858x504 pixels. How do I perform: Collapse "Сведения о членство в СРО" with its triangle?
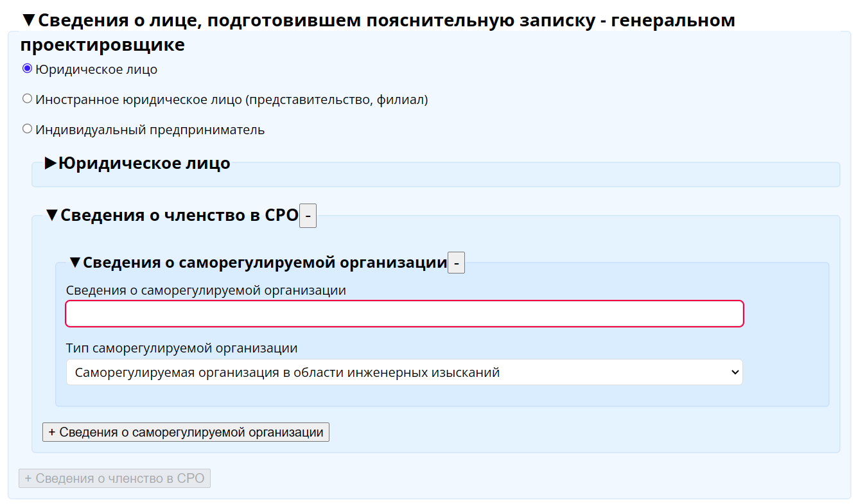[51, 215]
